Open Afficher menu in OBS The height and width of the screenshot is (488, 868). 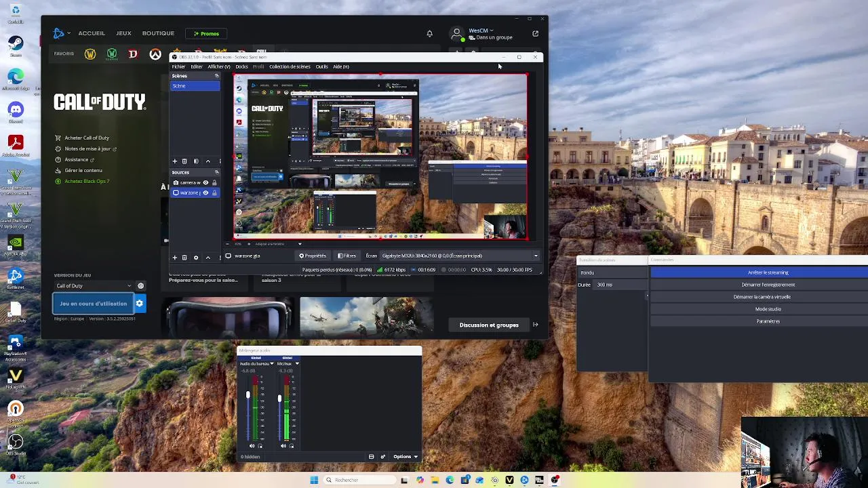point(218,66)
